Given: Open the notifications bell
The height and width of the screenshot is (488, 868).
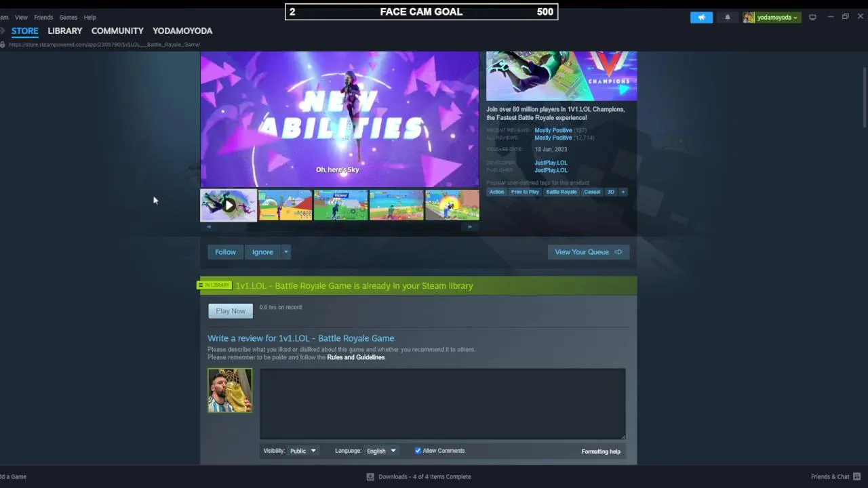Looking at the screenshot, I should (728, 18).
